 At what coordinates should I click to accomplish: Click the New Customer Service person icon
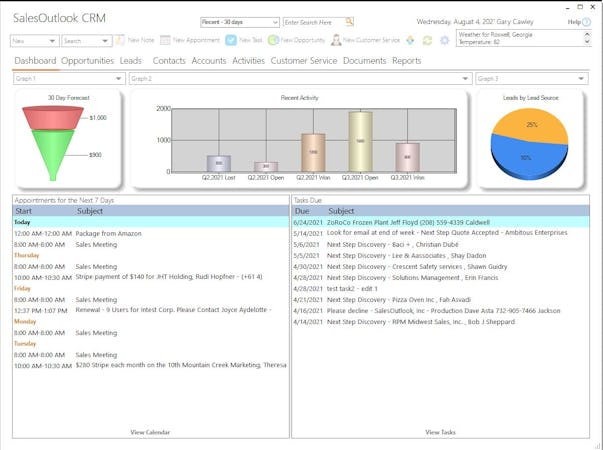pyautogui.click(x=336, y=40)
